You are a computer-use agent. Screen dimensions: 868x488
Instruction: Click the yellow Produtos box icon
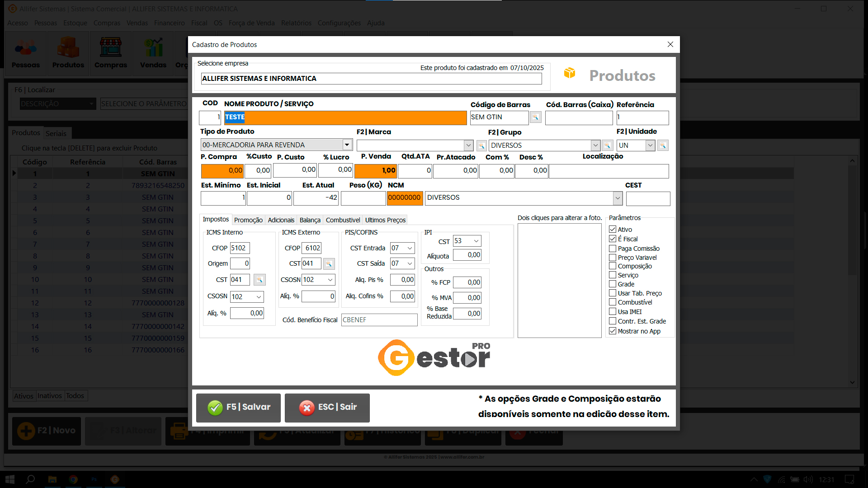[570, 73]
